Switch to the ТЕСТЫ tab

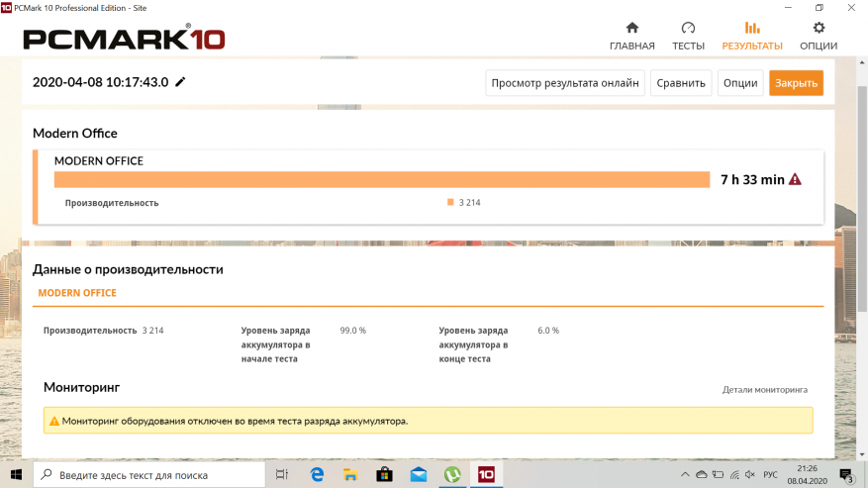[x=688, y=36]
